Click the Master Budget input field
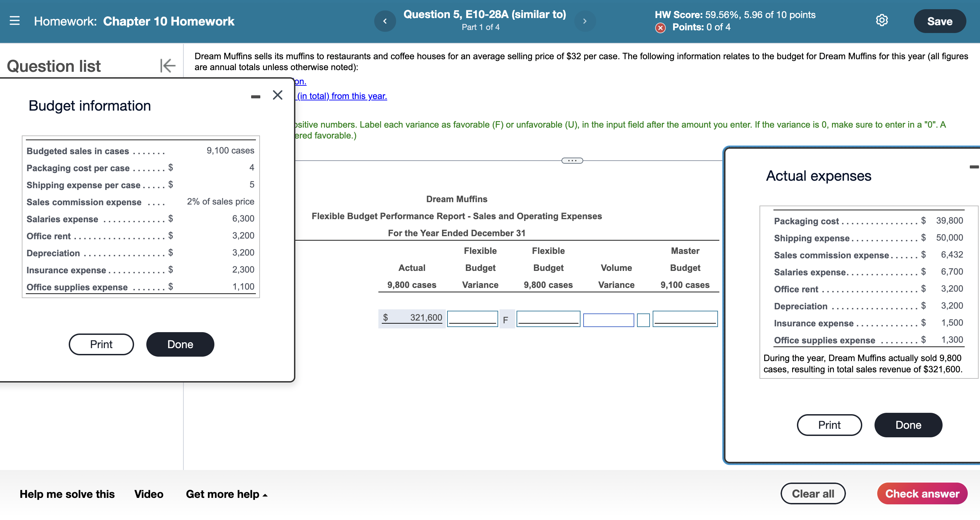This screenshot has width=980, height=520. 684,317
